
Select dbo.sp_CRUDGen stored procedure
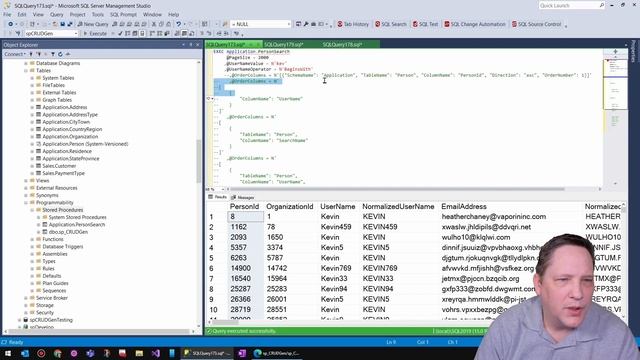click(68, 232)
